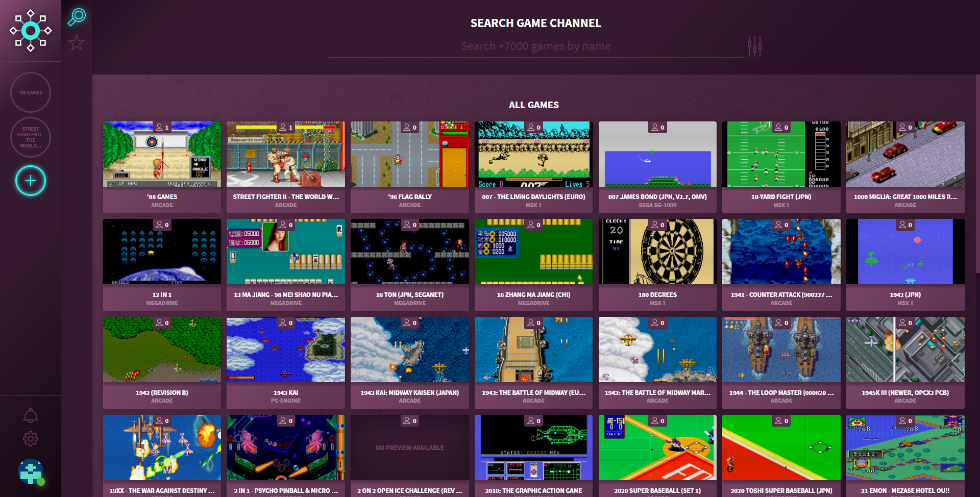This screenshot has height=497, width=980.
Task: Open 007 The Living Daylights thumbnail
Action: 534,154
